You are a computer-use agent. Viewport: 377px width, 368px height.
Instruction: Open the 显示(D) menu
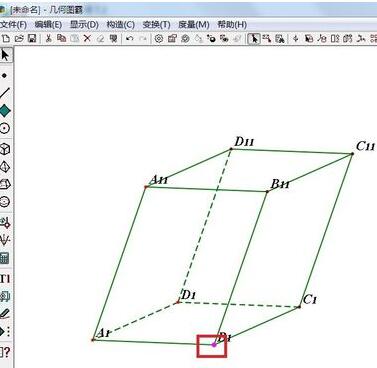[84, 25]
